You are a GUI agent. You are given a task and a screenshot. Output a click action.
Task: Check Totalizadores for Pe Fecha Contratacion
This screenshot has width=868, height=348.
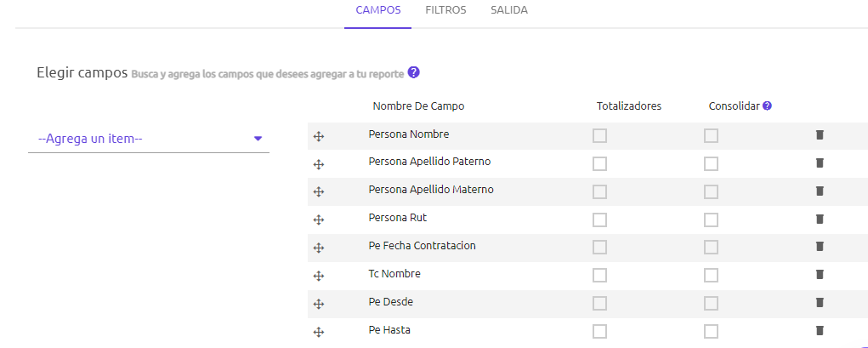[x=599, y=247]
